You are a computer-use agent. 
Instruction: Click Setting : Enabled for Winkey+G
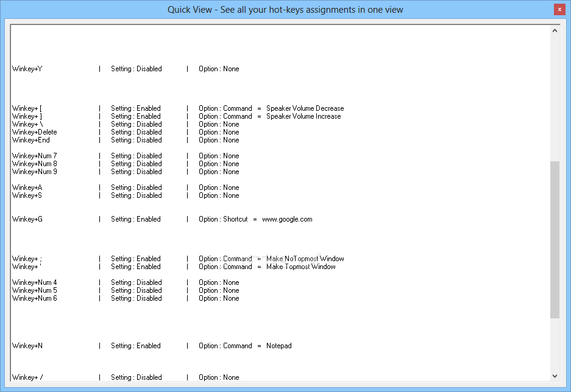pos(136,219)
